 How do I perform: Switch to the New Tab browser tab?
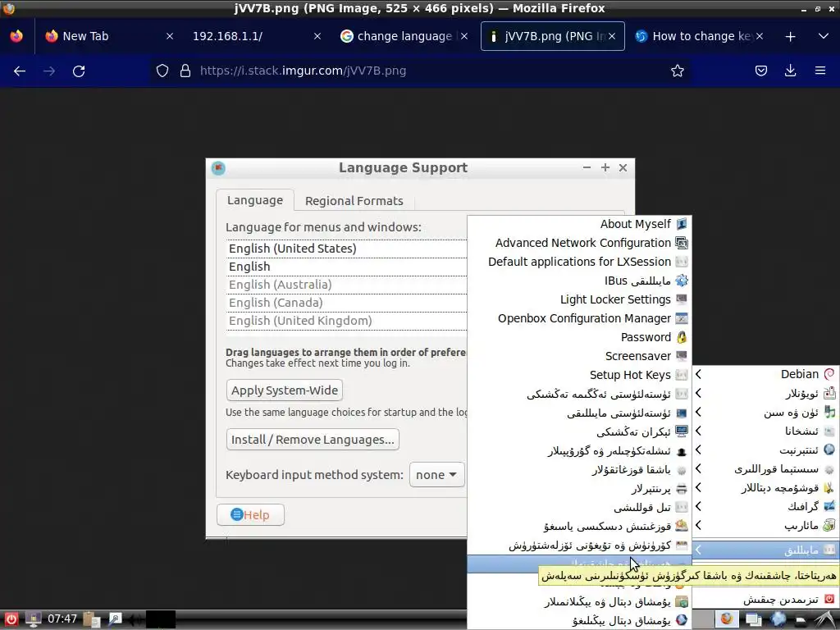click(x=110, y=36)
